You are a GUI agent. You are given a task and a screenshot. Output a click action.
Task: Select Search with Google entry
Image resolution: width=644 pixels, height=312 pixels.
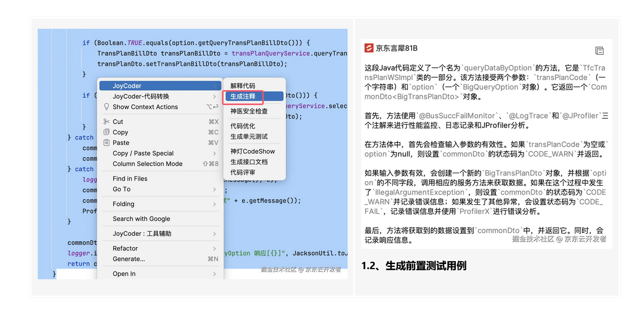click(160, 219)
